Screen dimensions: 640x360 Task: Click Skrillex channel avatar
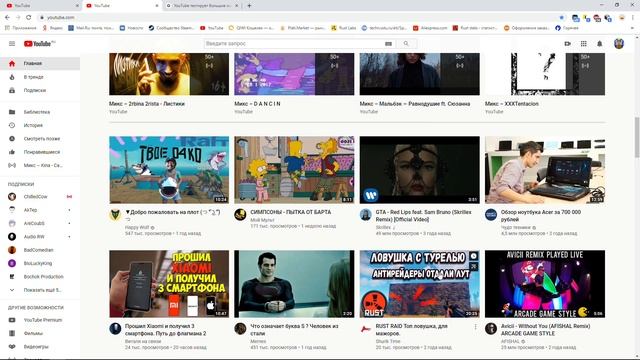click(x=366, y=215)
